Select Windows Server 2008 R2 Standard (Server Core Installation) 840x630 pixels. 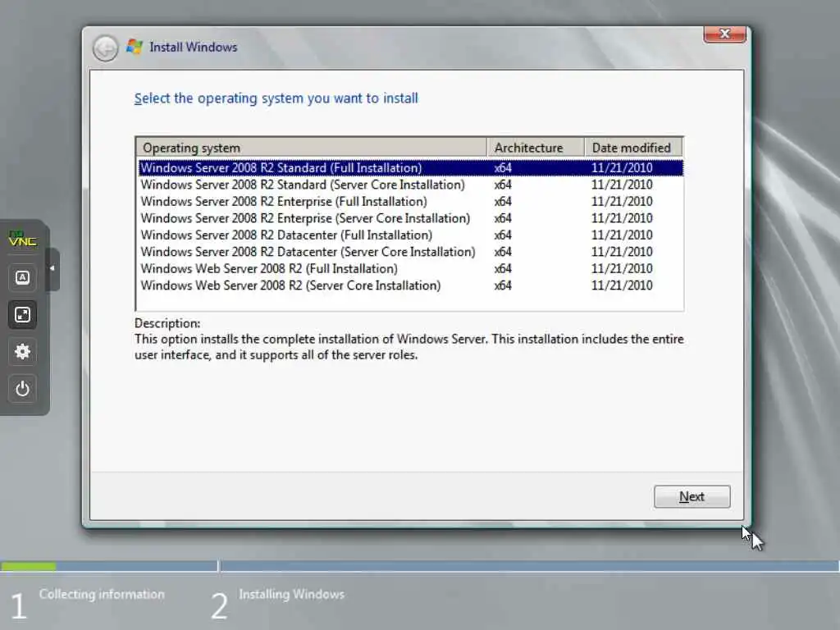pyautogui.click(x=410, y=185)
